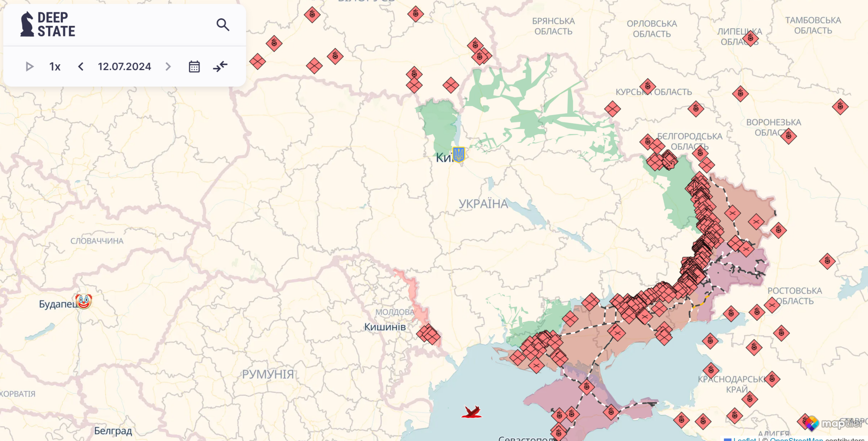The width and height of the screenshot is (868, 441).
Task: Click the red marker near the Севастополь label
Action: pyautogui.click(x=559, y=433)
